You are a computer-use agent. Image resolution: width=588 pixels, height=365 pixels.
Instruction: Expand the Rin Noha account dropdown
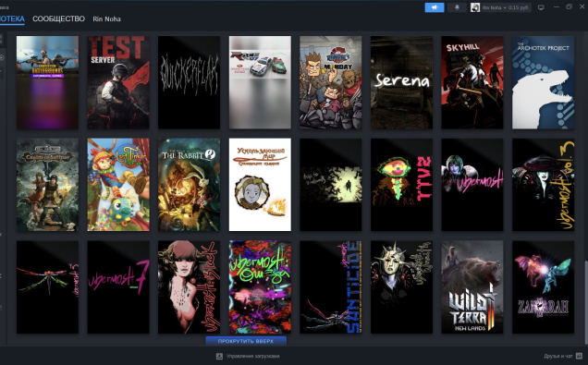click(x=505, y=7)
